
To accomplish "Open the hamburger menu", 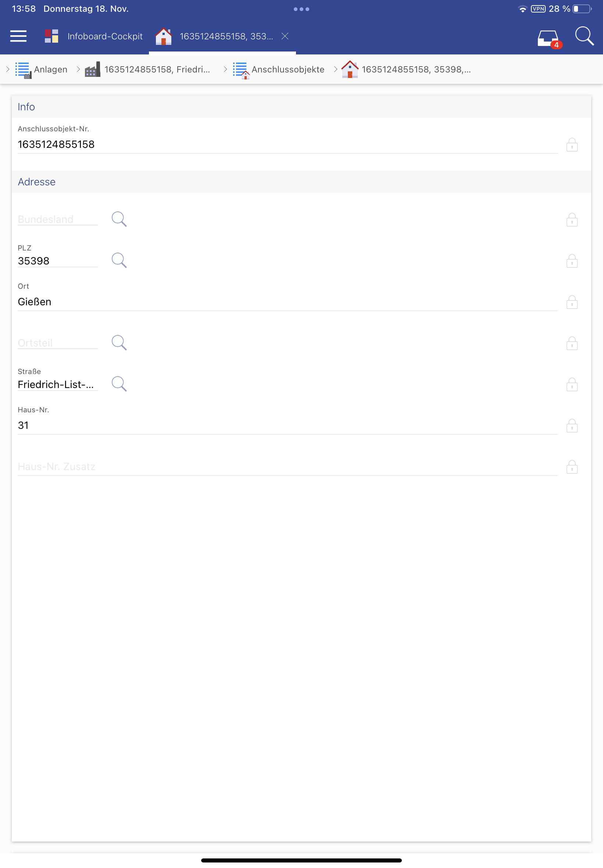I will (x=18, y=36).
